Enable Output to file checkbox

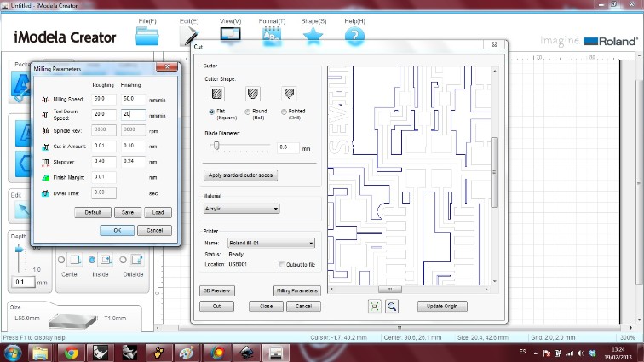tap(282, 265)
